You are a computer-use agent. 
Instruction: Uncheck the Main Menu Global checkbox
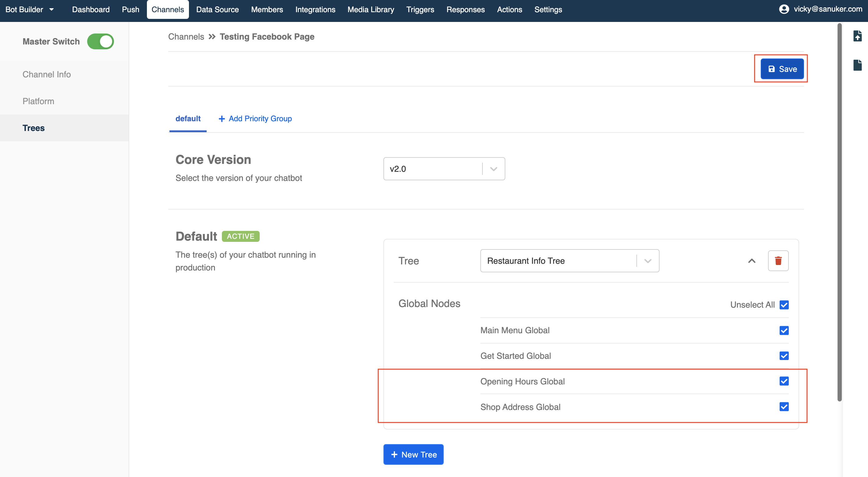click(784, 330)
